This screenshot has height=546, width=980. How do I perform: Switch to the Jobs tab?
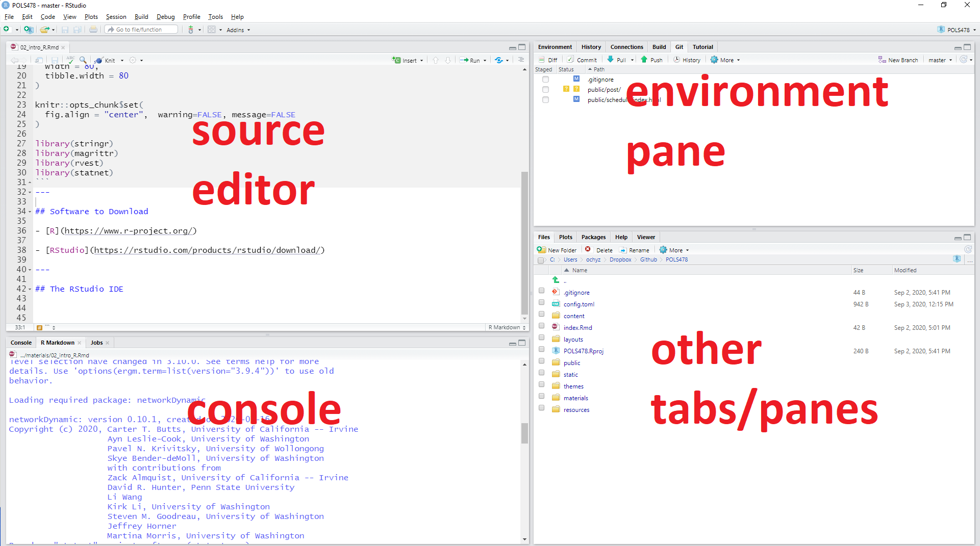(x=96, y=343)
